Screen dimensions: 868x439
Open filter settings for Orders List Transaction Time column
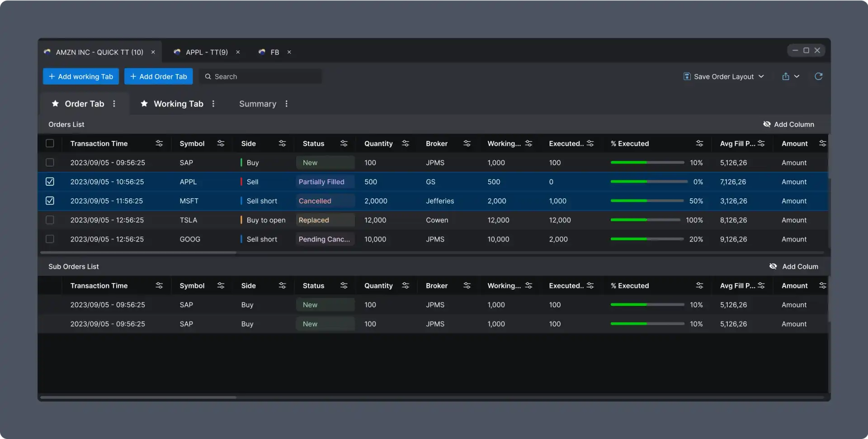[159, 143]
